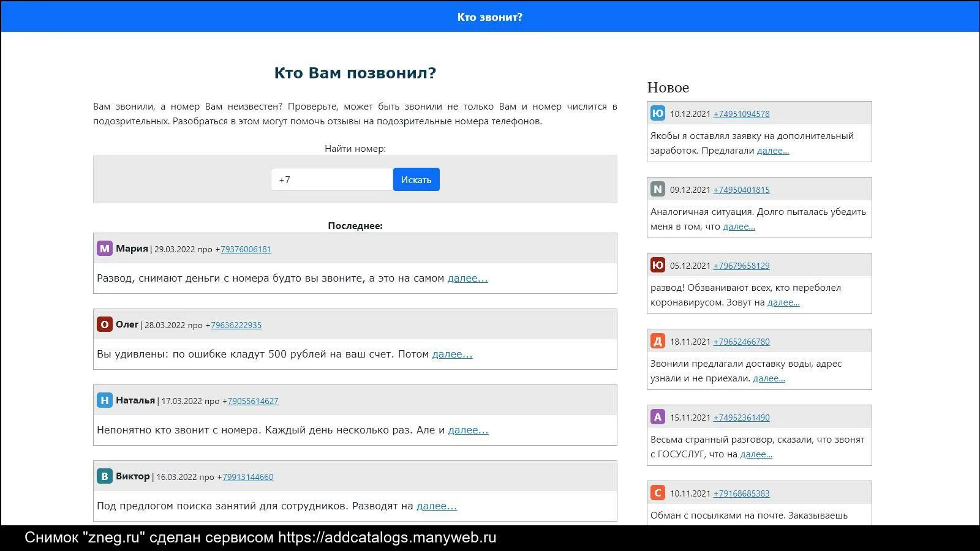
Task: Open sidebar number +79168685383
Action: point(741,493)
